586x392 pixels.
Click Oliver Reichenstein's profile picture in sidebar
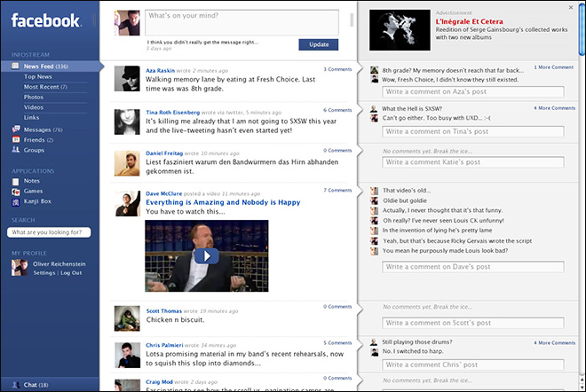[17, 267]
